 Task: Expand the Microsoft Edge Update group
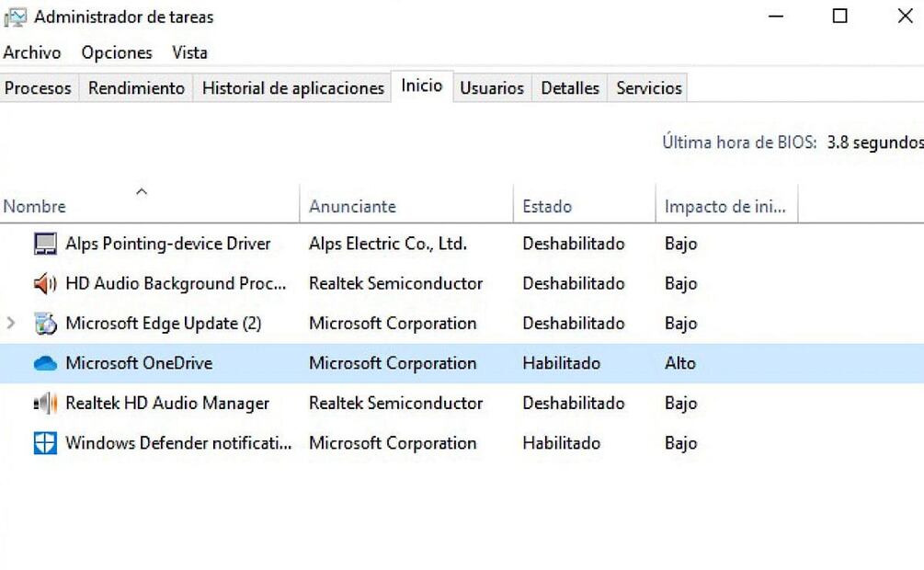(x=11, y=324)
